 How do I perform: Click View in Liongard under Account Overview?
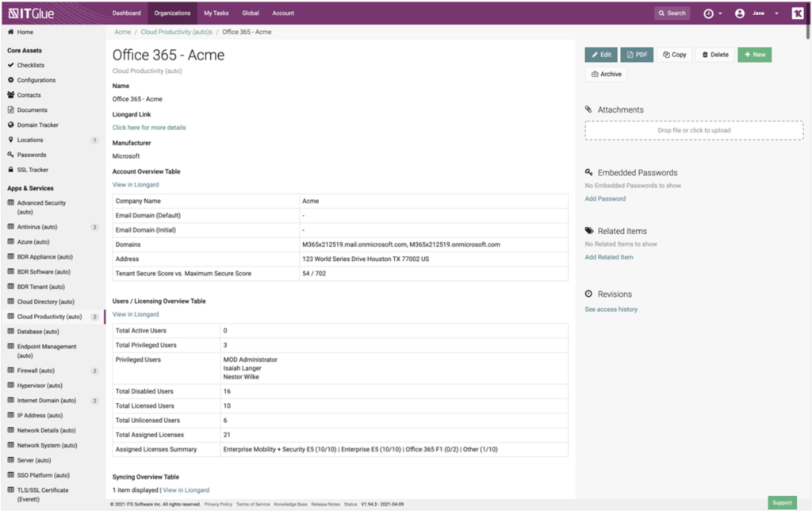point(136,185)
